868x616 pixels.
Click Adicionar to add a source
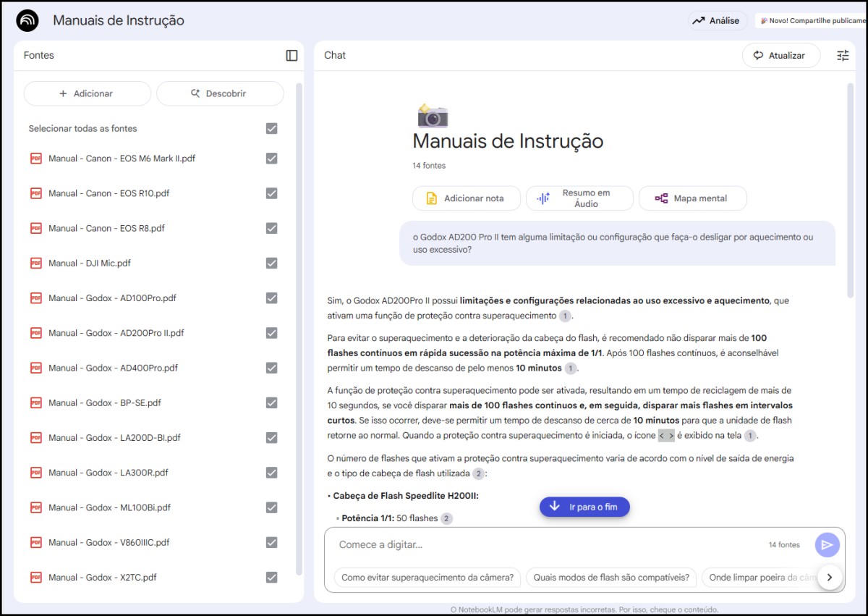(x=87, y=93)
